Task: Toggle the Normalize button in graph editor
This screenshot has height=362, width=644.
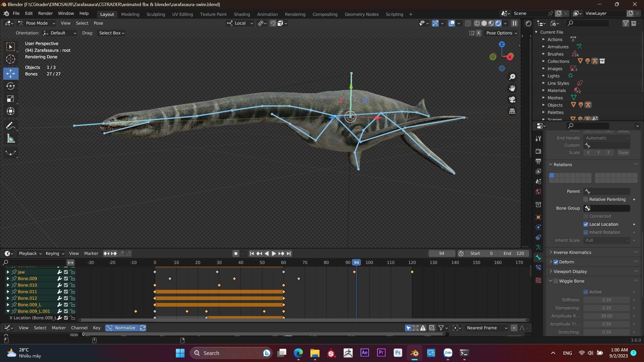Action: pyautogui.click(x=122, y=328)
